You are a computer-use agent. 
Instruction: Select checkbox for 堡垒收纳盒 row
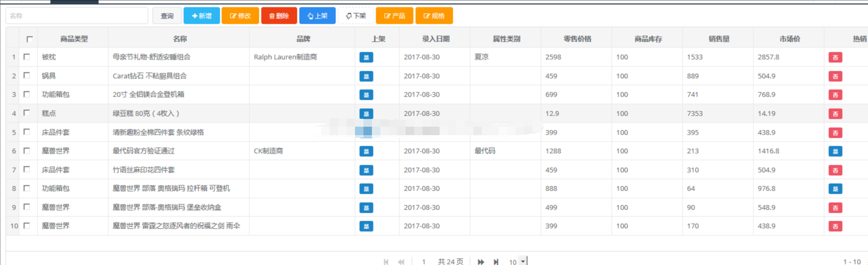coord(27,207)
